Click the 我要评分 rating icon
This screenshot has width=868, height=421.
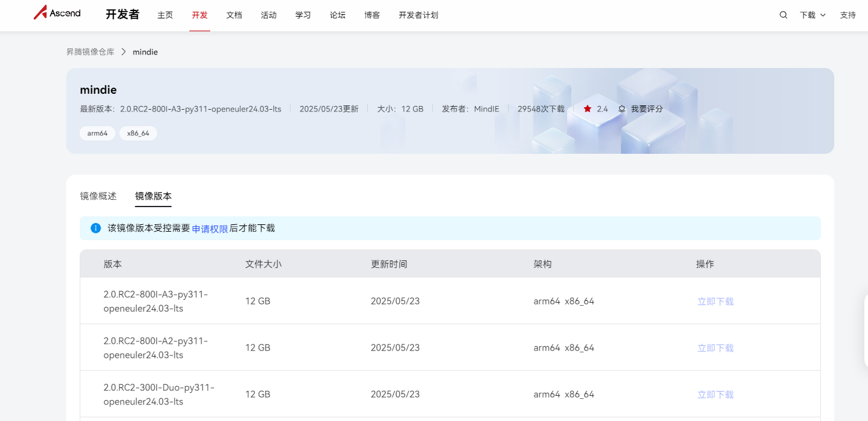point(622,109)
